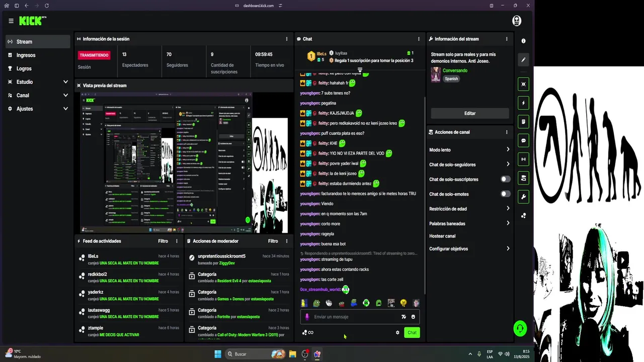644x362 pixels.
Task: Click the purple microphone icon in message box
Action: pyautogui.click(x=307, y=317)
